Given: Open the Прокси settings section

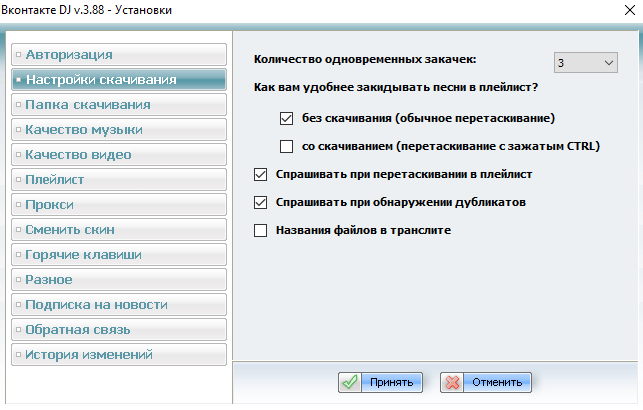Looking at the screenshot, I should [119, 205].
